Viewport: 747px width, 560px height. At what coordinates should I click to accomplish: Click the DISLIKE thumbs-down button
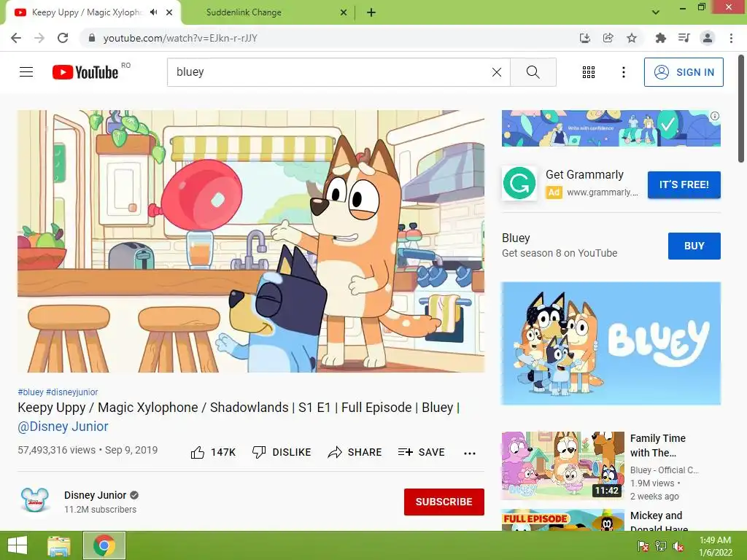(x=282, y=452)
